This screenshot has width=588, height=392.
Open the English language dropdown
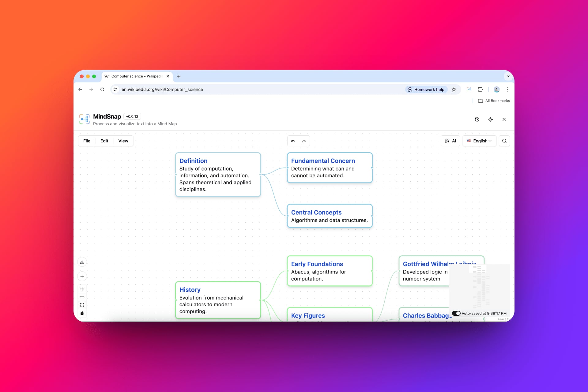tap(479, 141)
